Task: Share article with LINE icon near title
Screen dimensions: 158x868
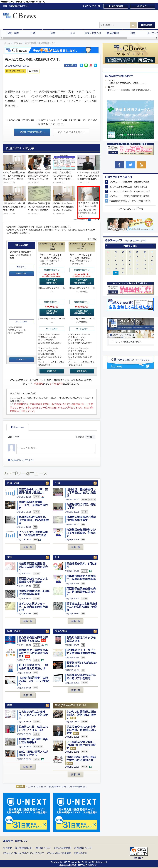Action: [x=86, y=65]
